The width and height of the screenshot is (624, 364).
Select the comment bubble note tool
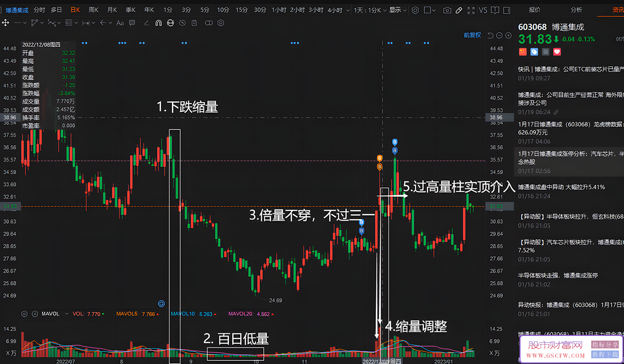(132, 22)
